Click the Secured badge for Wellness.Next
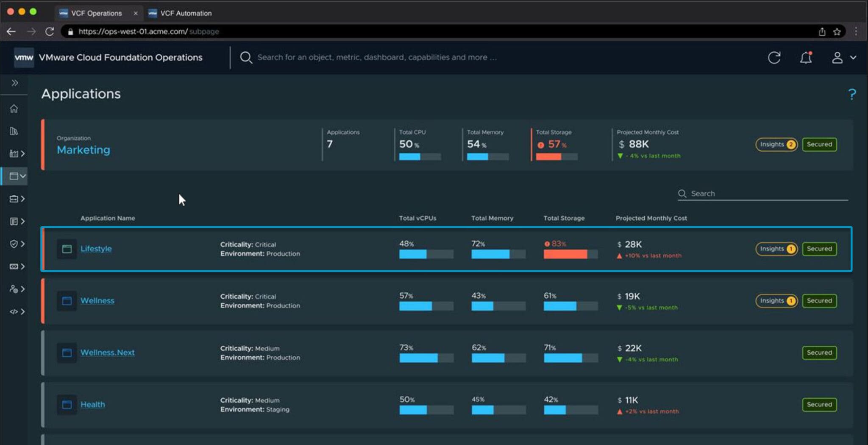 coord(819,353)
